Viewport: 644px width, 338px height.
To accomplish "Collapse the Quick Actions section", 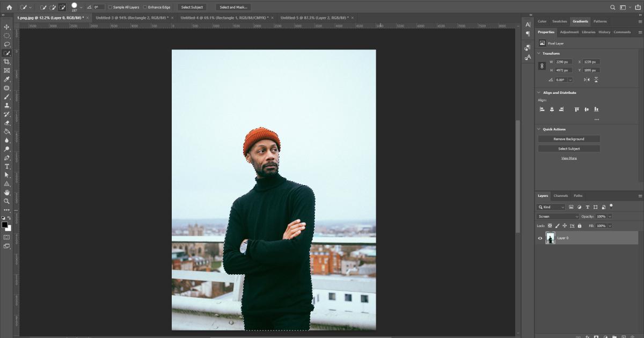I will [539, 129].
